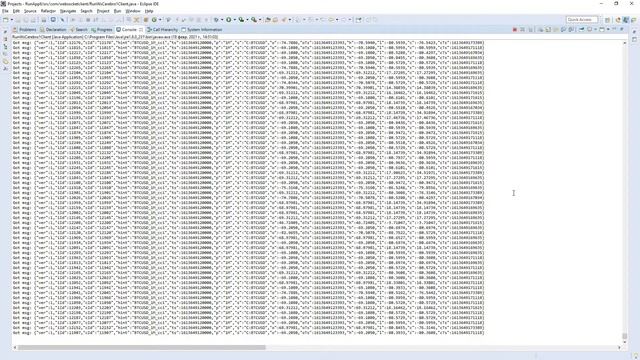Click the vertical scrollbar up arrow

(624, 42)
